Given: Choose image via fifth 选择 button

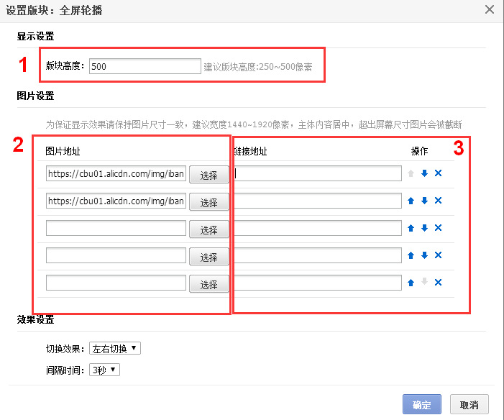Looking at the screenshot, I should [x=209, y=285].
